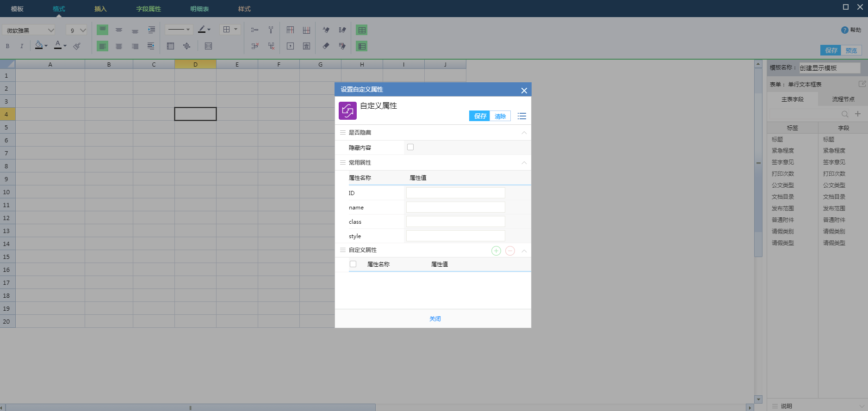The height and width of the screenshot is (411, 868).
Task: Open the list menu icon beside 清除
Action: (522, 116)
